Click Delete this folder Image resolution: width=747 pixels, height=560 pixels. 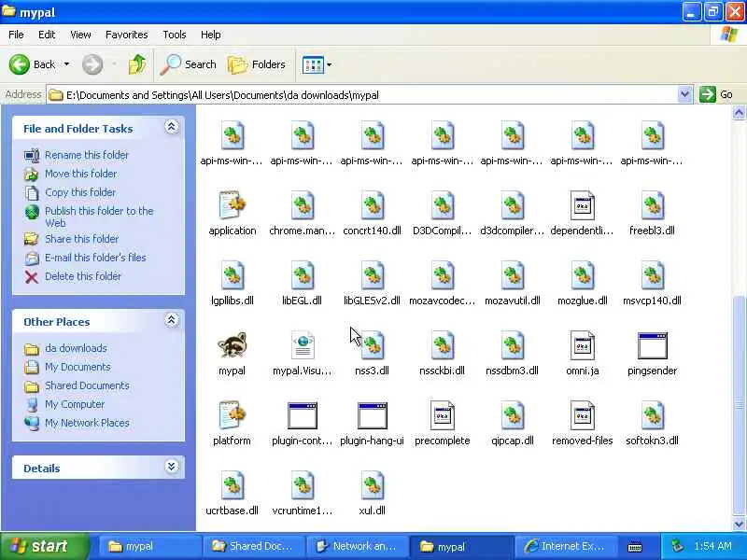[83, 276]
